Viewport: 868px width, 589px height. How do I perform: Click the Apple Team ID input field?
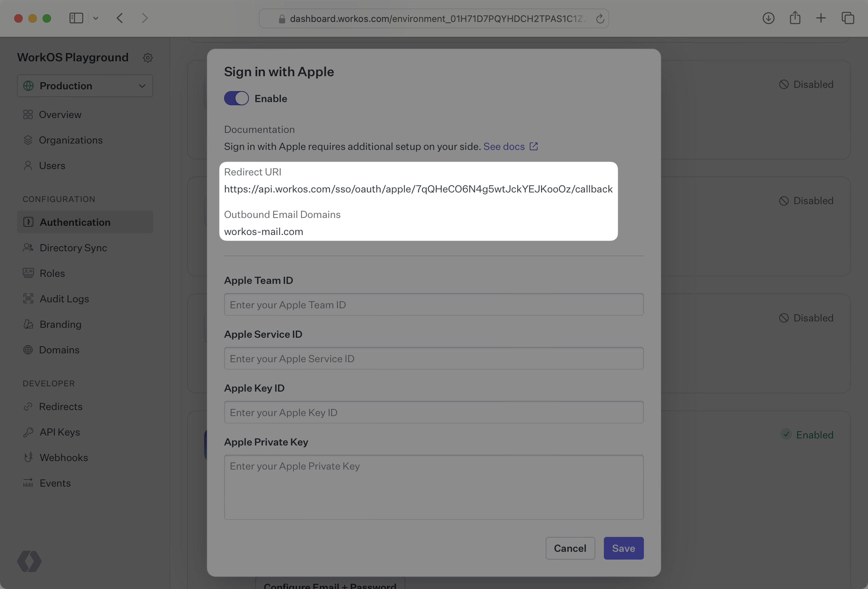433,304
